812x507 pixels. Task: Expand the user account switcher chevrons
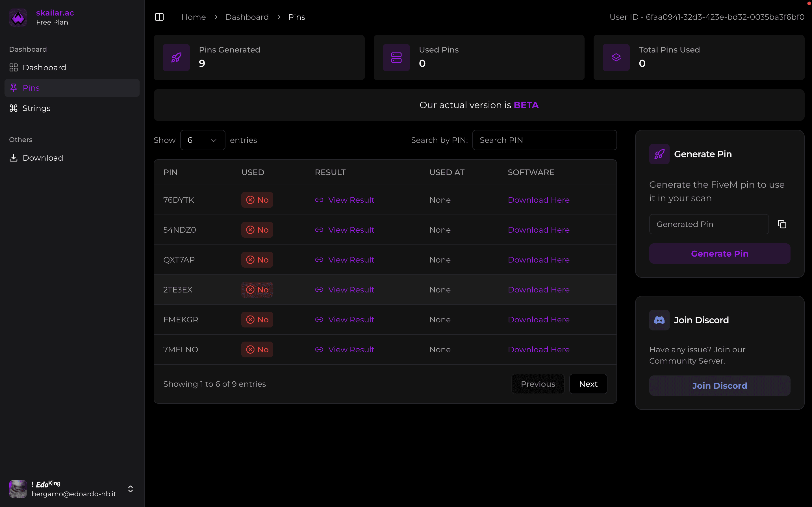tap(131, 489)
